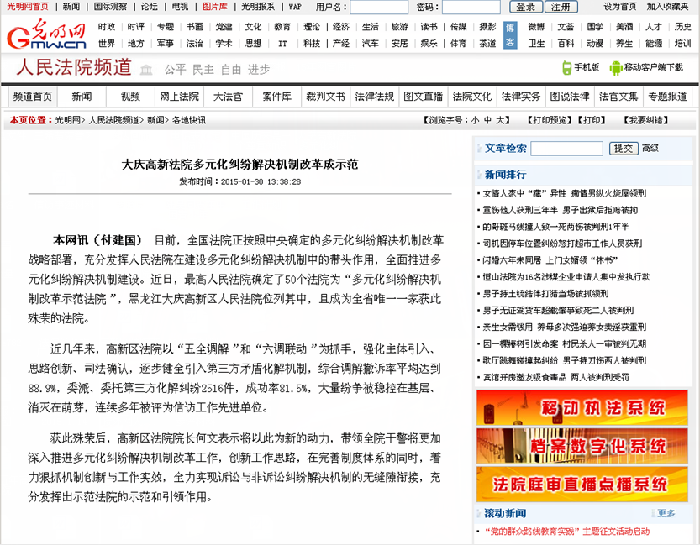Focus the 用户名 username field
The image size is (700, 545).
pos(379,7)
